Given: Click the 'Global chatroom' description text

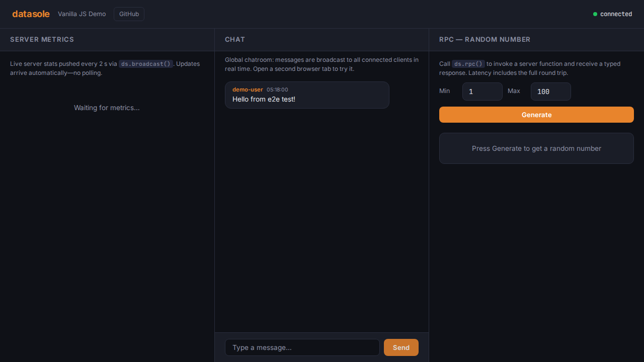Looking at the screenshot, I should pyautogui.click(x=321, y=64).
